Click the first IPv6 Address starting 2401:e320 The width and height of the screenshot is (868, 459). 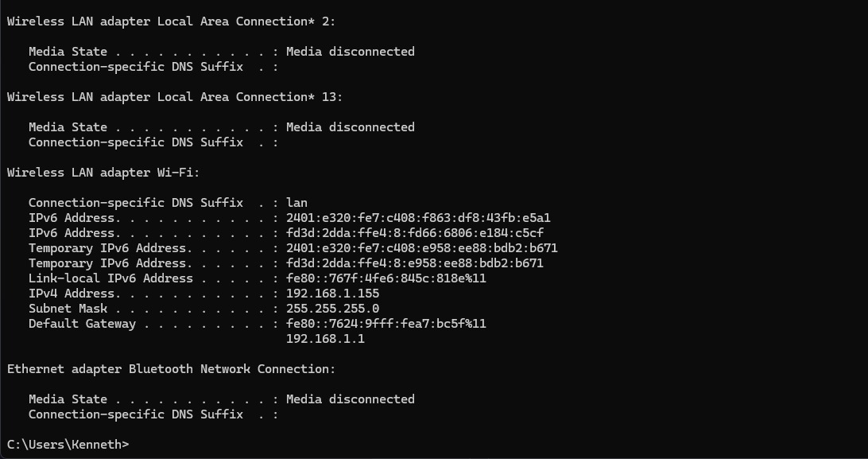(x=418, y=218)
